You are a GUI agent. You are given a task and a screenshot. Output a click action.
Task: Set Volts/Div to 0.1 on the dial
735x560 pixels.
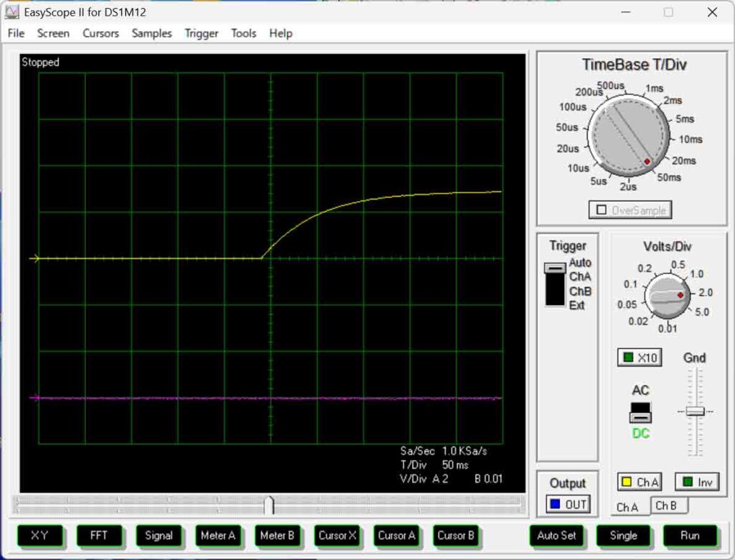[x=630, y=284]
